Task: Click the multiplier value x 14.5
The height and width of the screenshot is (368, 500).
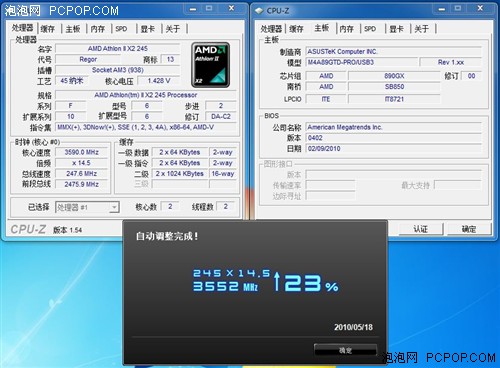Action: coord(82,163)
